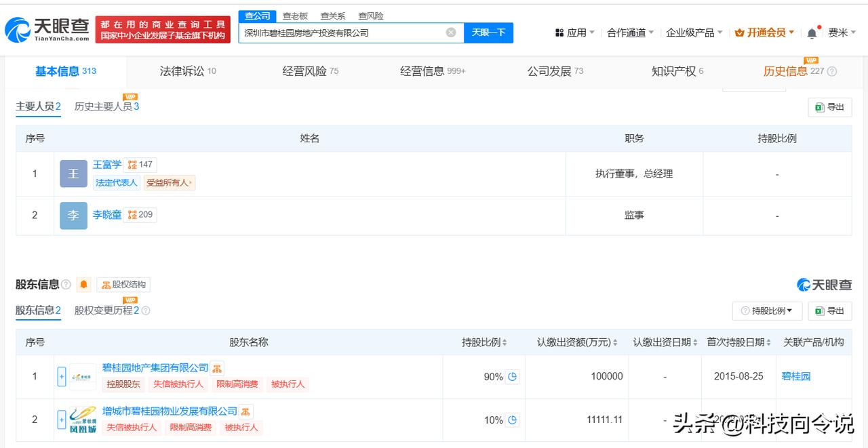Clear the search box with the X icon
The height and width of the screenshot is (448, 868).
[451, 33]
